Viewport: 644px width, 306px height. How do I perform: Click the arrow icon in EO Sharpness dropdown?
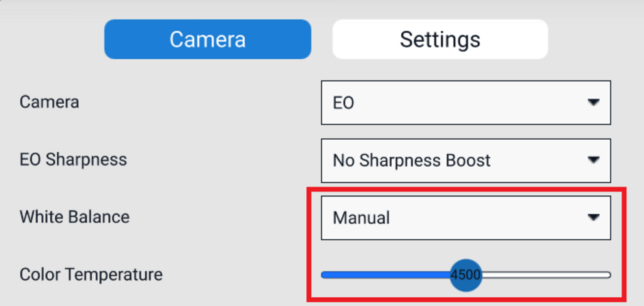[592, 160]
